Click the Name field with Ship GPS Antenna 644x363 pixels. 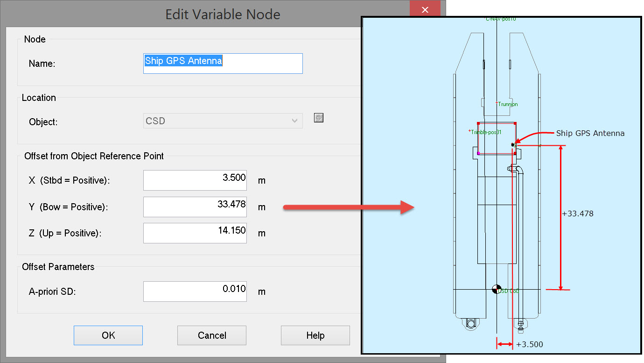coord(223,63)
